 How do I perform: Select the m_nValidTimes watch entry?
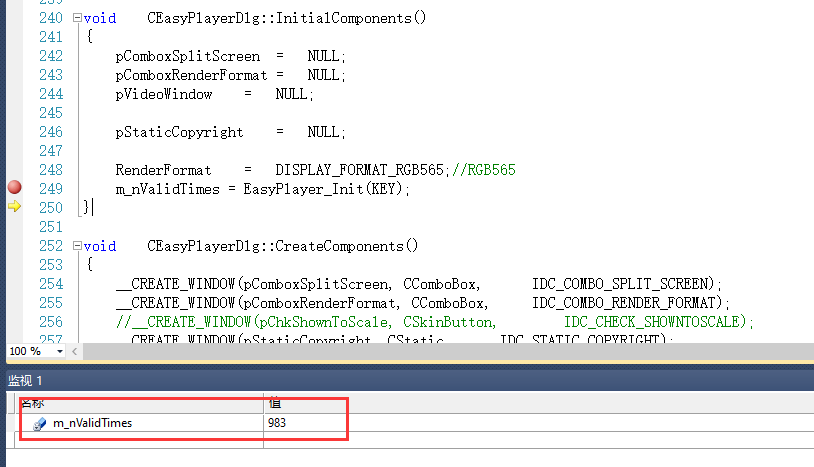pos(92,423)
